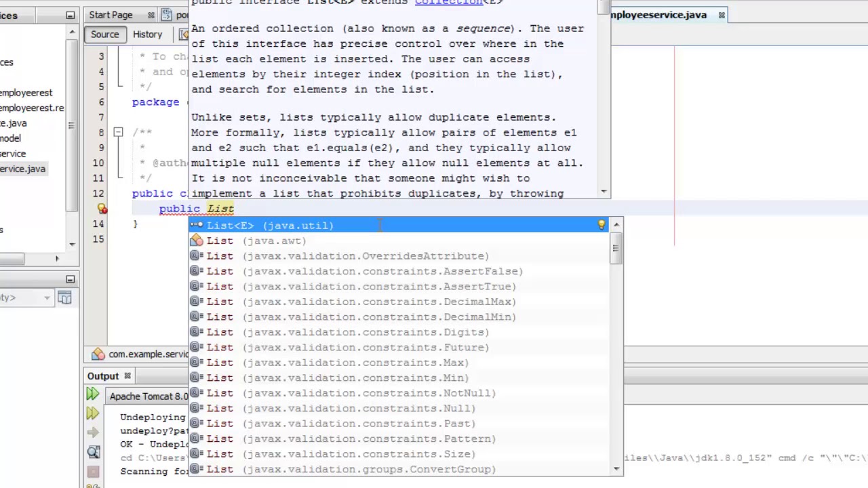Select the employeeservice.java editor tab
Viewport: 868px width, 488px height.
click(658, 15)
